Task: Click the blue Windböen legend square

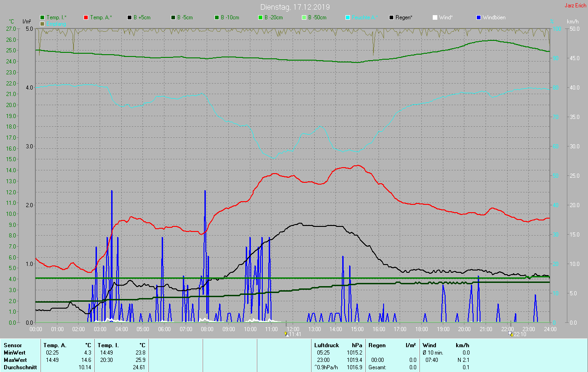Action: (x=479, y=17)
